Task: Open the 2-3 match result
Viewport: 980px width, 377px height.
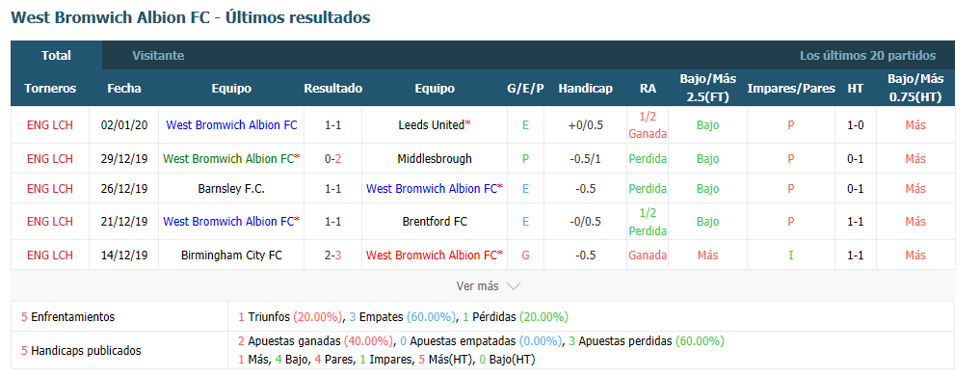Action: (333, 256)
